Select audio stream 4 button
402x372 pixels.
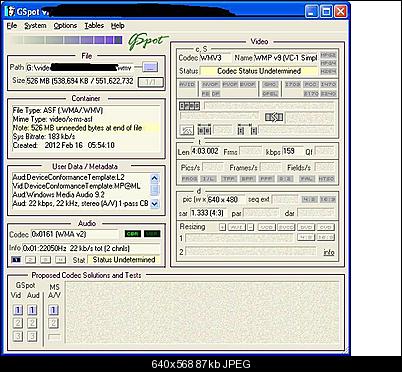pos(60,259)
